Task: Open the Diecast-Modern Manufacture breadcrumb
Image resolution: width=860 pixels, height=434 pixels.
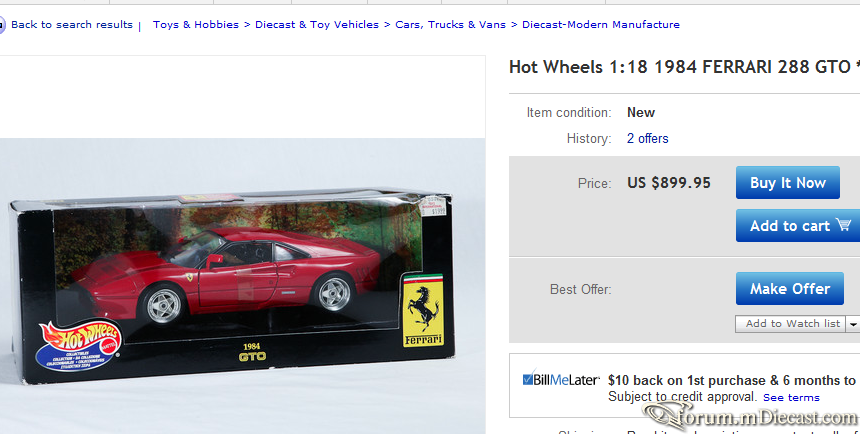Action: click(601, 25)
